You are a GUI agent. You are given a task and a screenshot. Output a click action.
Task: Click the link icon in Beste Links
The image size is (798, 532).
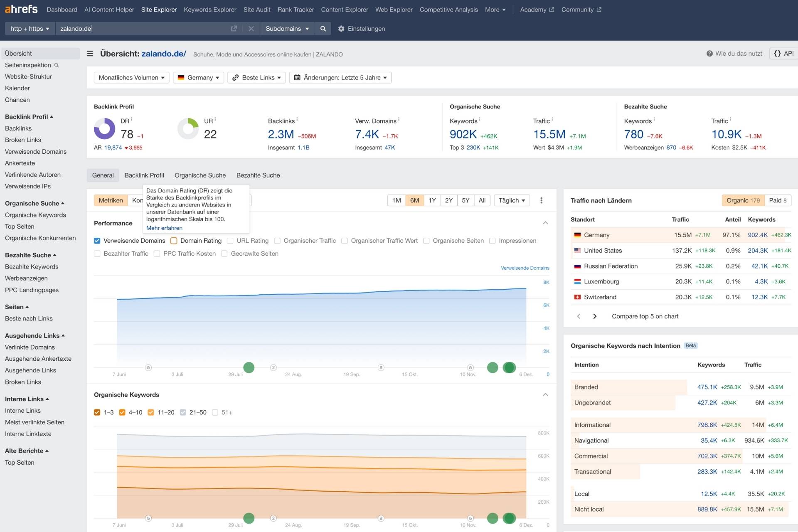(x=235, y=78)
